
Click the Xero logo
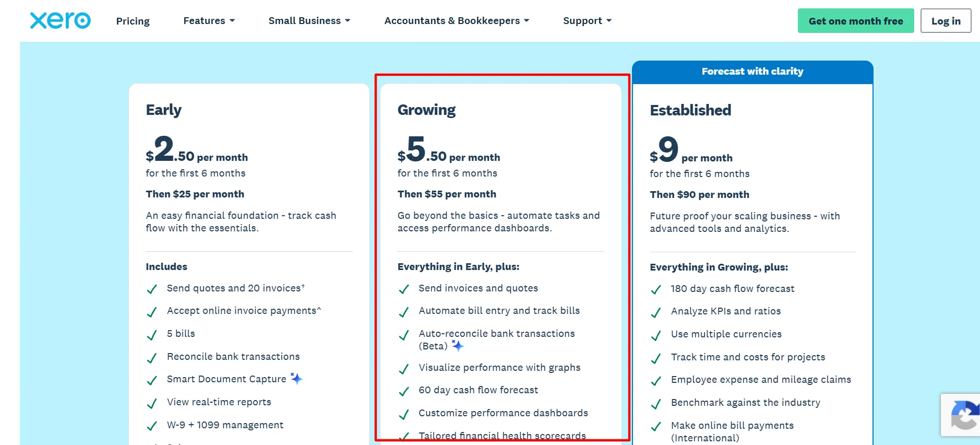[61, 20]
